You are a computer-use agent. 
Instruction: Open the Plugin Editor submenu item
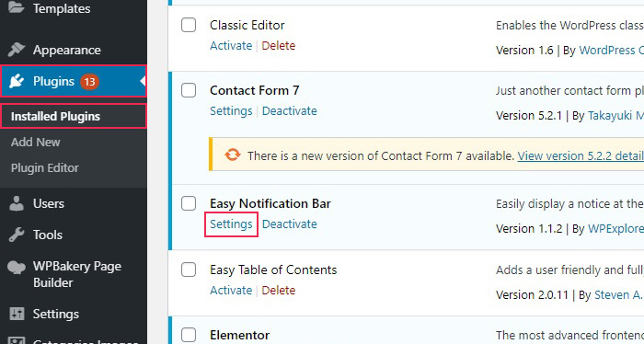(45, 168)
